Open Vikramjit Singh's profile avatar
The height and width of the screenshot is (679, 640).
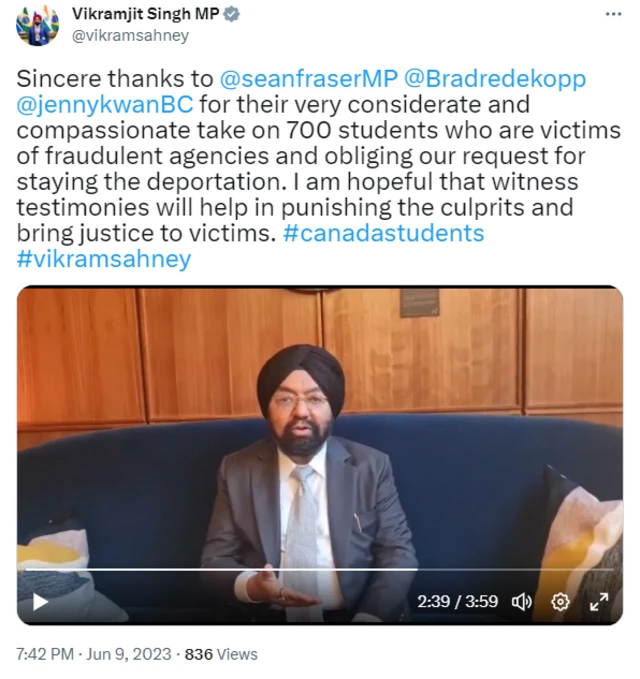(x=37, y=25)
